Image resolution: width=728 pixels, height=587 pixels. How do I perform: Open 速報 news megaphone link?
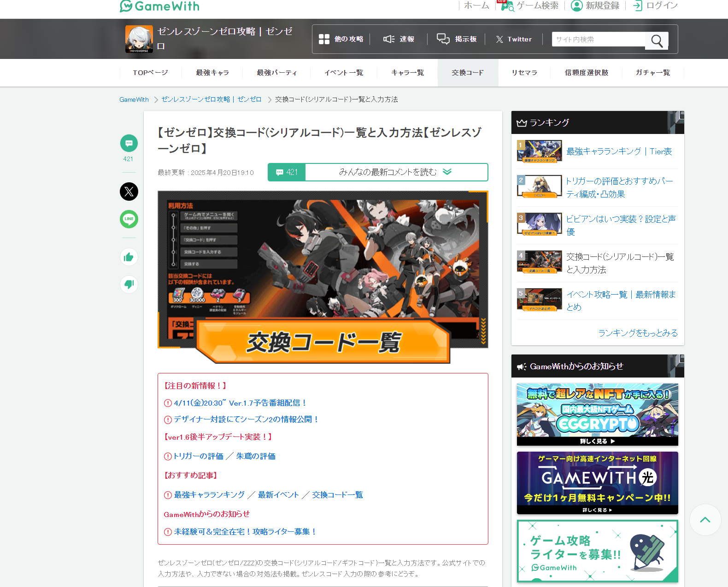(x=399, y=39)
